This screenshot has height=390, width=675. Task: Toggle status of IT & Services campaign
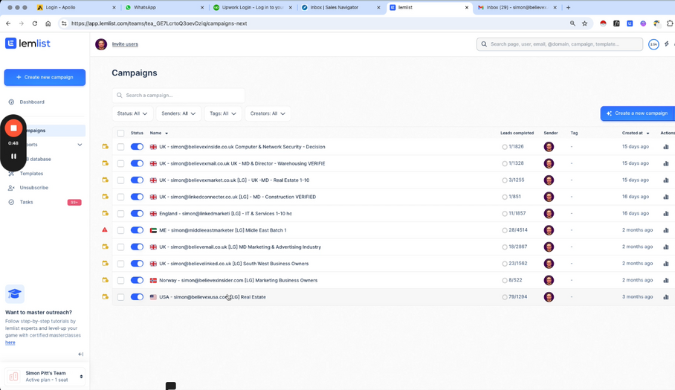pos(137,214)
